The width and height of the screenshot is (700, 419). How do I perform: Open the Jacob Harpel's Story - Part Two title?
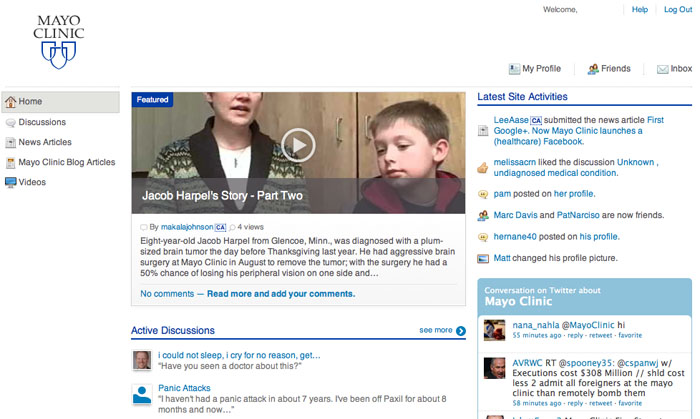point(222,195)
